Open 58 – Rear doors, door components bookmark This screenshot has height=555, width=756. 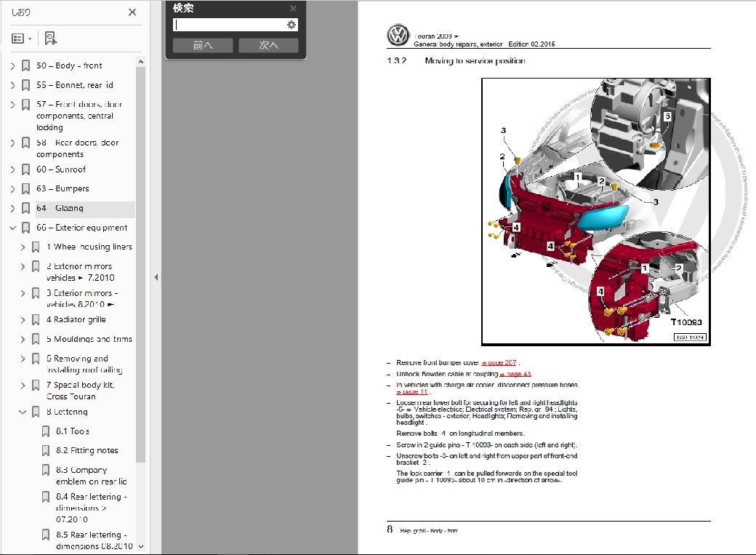coord(78,148)
